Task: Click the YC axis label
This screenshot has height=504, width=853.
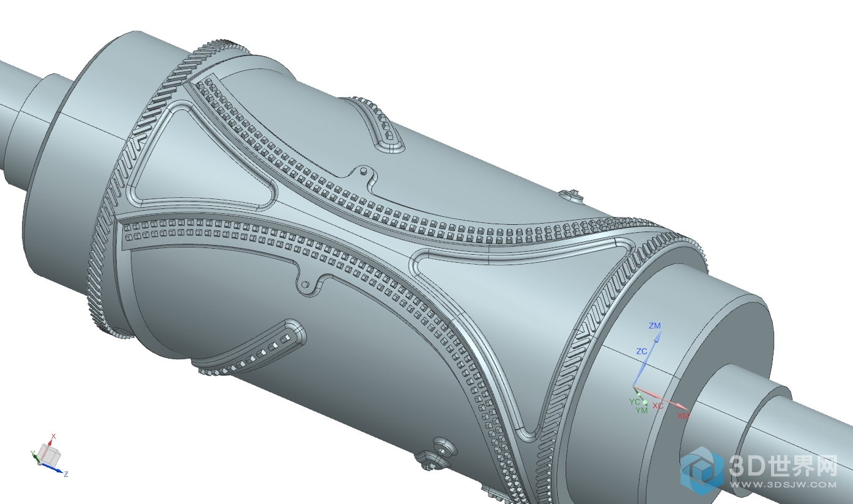Action: 635,402
